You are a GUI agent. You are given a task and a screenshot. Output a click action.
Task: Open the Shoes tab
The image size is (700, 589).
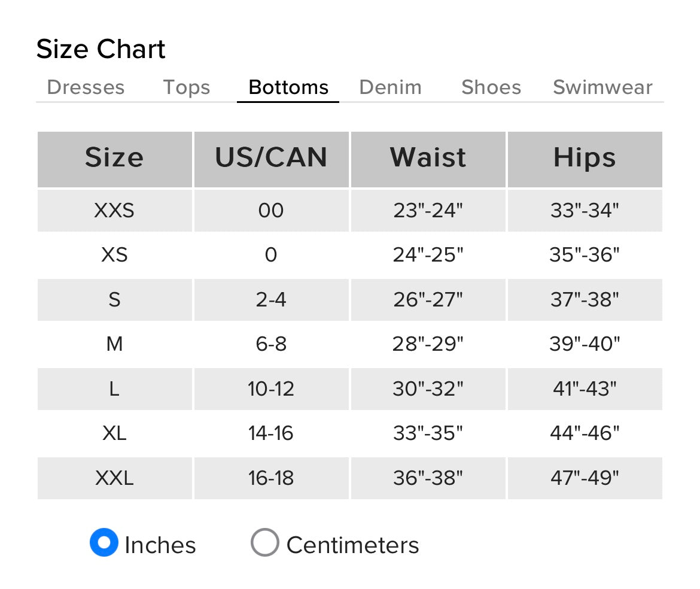pos(491,87)
